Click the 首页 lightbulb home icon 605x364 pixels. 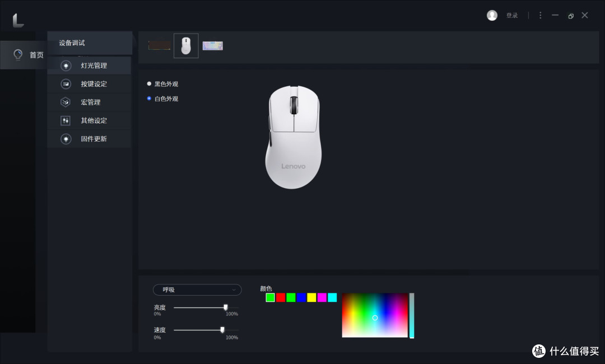pyautogui.click(x=18, y=55)
